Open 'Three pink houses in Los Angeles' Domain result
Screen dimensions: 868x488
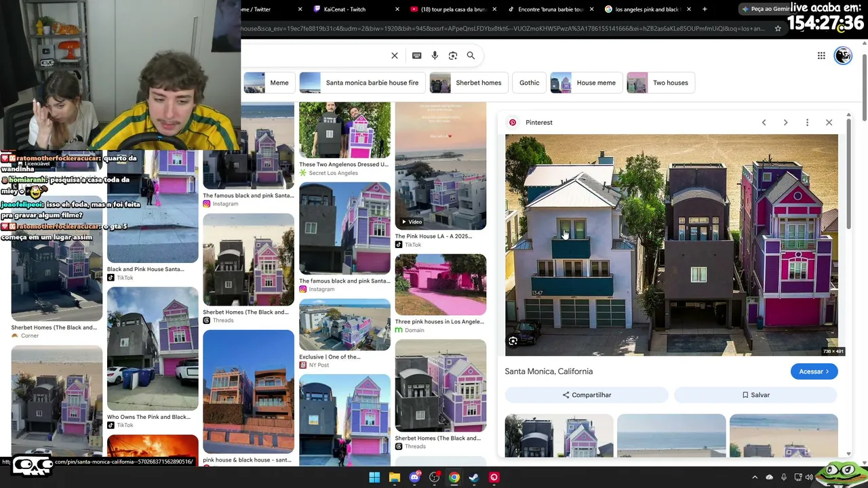(441, 294)
